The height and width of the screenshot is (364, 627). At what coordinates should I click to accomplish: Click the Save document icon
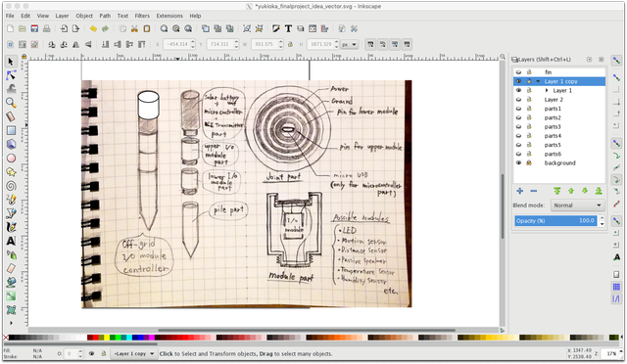34,28
